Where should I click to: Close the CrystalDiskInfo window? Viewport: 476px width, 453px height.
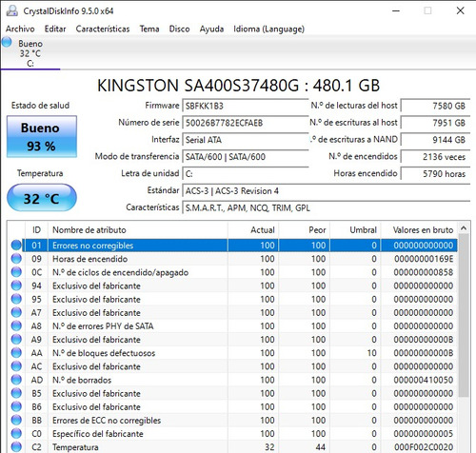tap(461, 10)
